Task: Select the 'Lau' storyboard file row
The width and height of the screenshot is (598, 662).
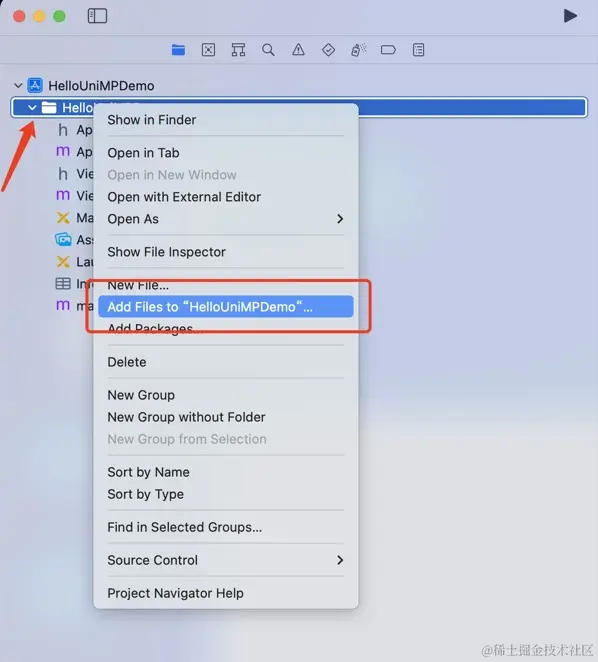Action: coord(74,262)
